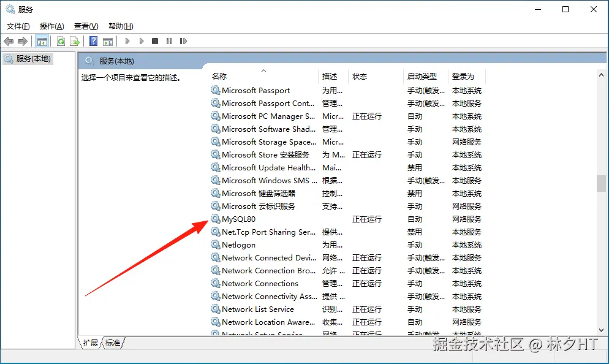Click gear icon beside Microsoft Update Health

coord(215,167)
